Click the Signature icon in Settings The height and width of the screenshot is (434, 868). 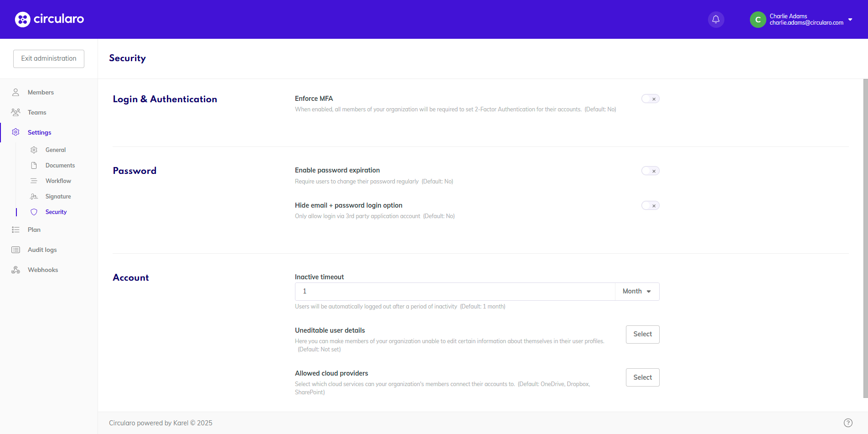34,196
